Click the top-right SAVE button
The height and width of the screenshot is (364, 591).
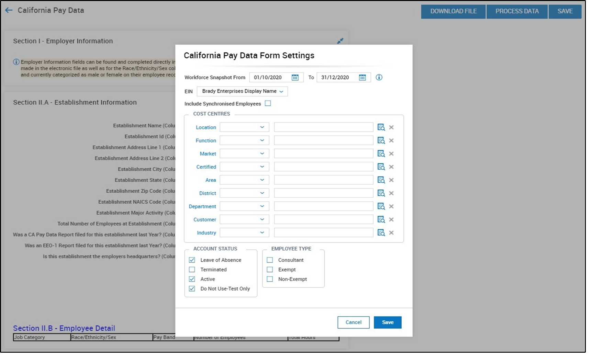pos(565,11)
